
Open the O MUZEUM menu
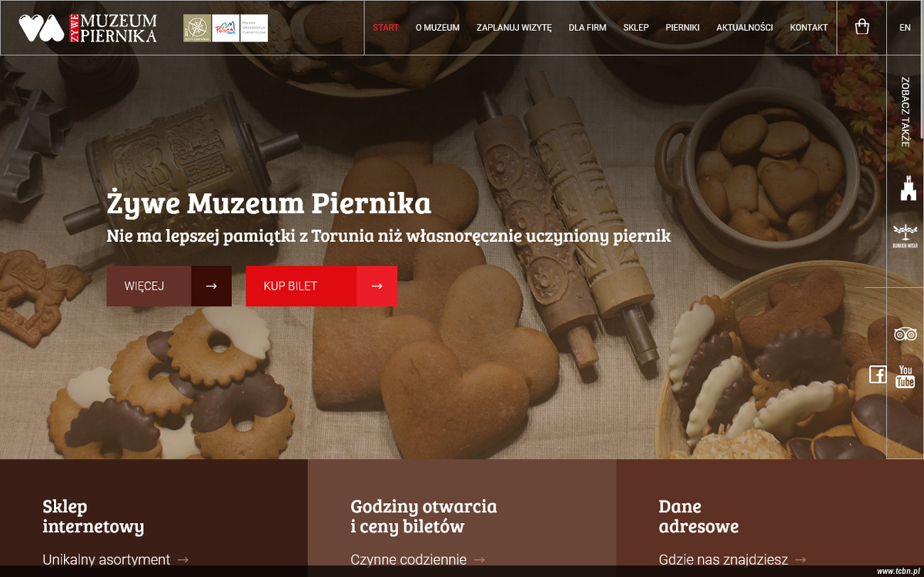coord(437,28)
